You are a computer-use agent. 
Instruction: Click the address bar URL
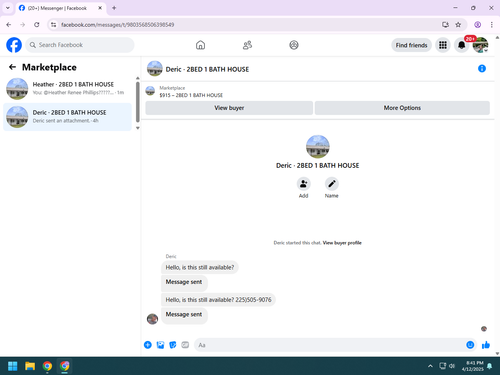pyautogui.click(x=118, y=25)
